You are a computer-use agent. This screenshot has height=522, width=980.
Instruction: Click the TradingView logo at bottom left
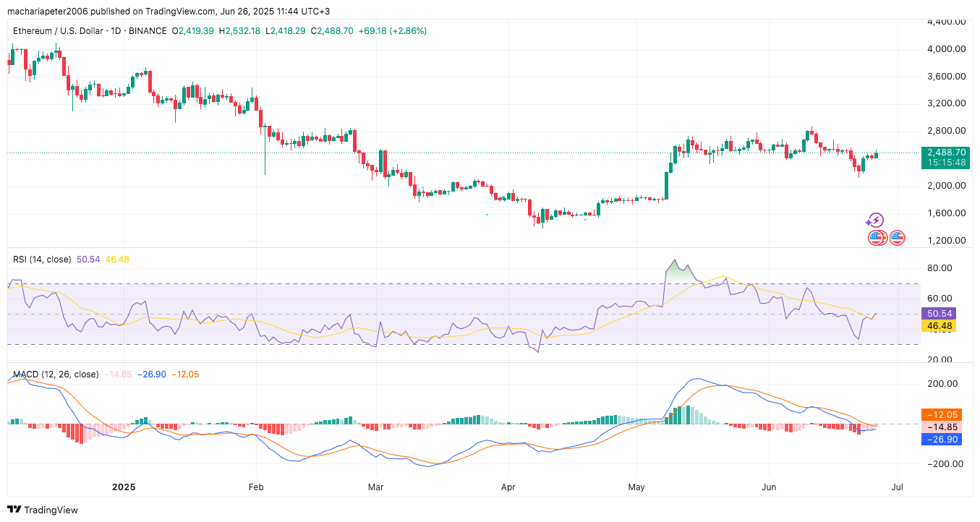click(43, 510)
